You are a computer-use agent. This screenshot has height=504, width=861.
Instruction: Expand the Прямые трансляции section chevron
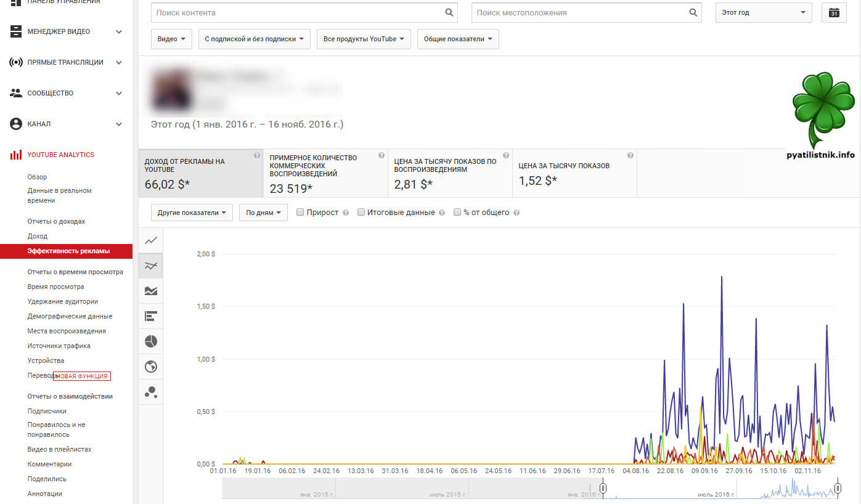click(119, 62)
